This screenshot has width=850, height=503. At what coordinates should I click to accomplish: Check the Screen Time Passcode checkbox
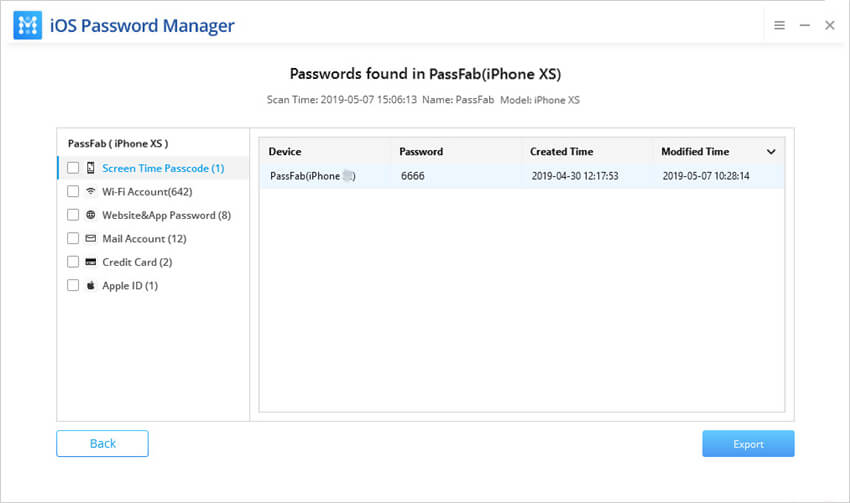(73, 168)
